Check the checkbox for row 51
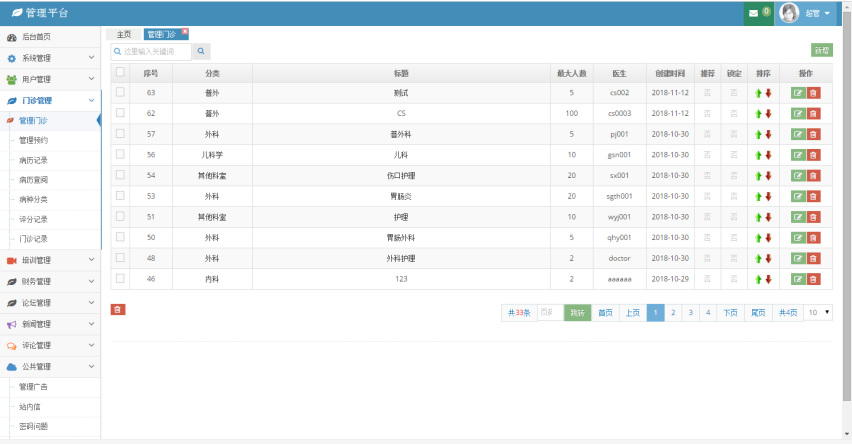This screenshot has width=852, height=445. 120,216
